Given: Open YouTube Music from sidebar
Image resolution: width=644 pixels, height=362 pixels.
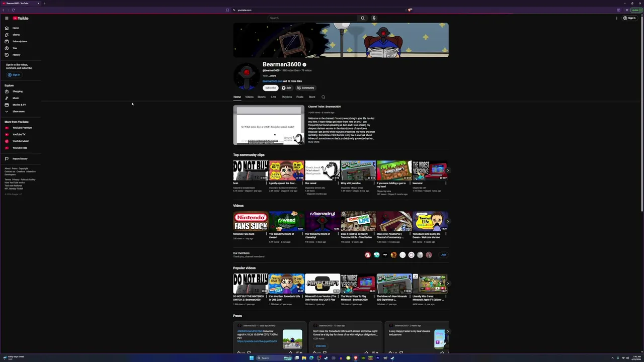Looking at the screenshot, I should [x=20, y=141].
